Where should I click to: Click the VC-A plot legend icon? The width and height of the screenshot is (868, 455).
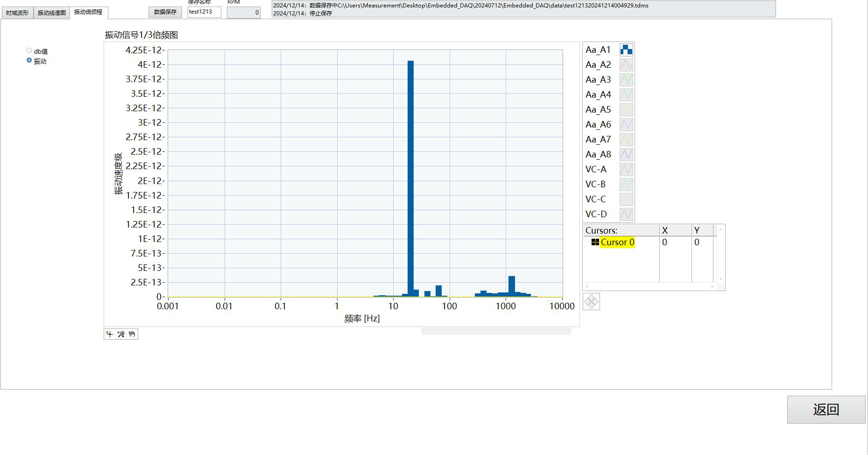tap(626, 169)
